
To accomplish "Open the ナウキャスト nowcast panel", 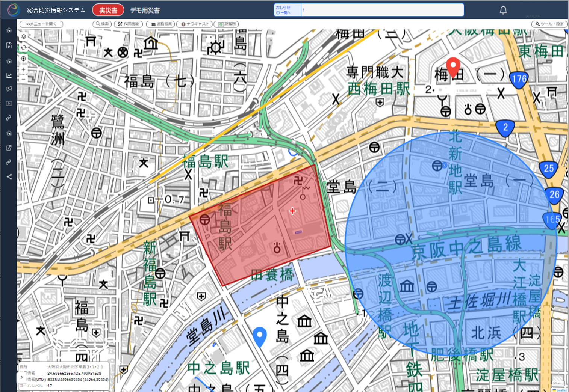I will coord(194,24).
